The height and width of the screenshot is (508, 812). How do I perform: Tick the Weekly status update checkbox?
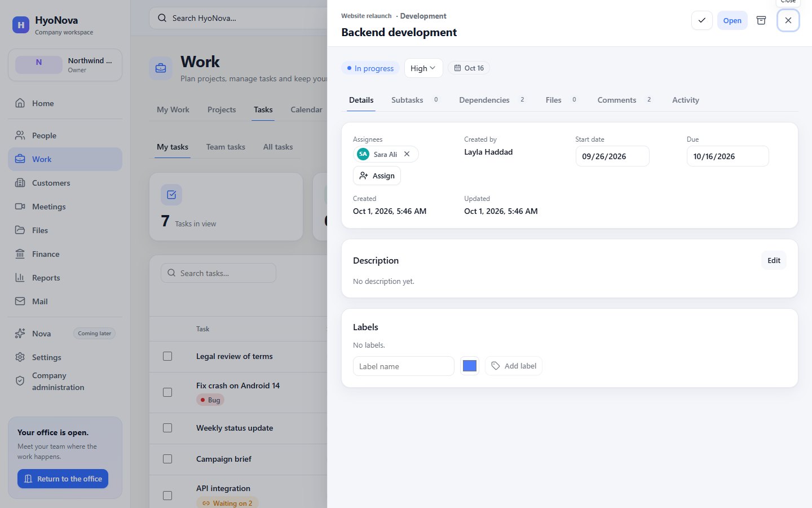(x=167, y=428)
